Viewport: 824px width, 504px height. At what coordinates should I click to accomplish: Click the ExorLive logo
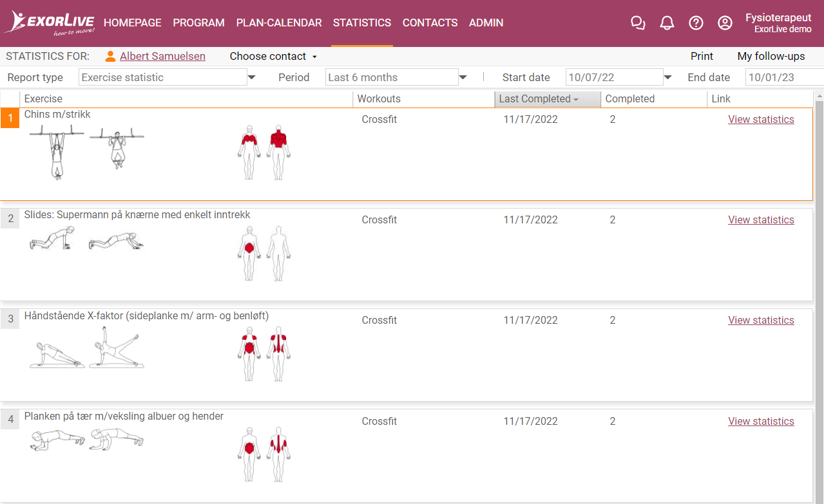coord(50,23)
